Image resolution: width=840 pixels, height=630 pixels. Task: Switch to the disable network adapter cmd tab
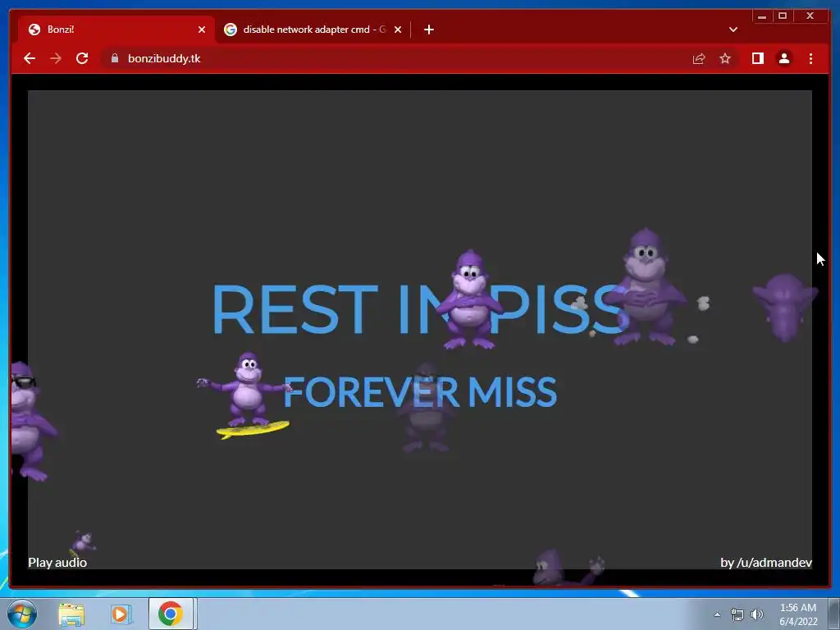click(x=314, y=30)
